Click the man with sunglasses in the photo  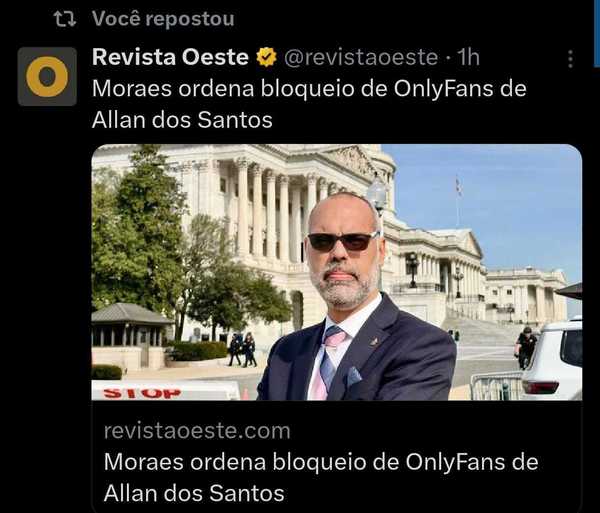click(357, 296)
